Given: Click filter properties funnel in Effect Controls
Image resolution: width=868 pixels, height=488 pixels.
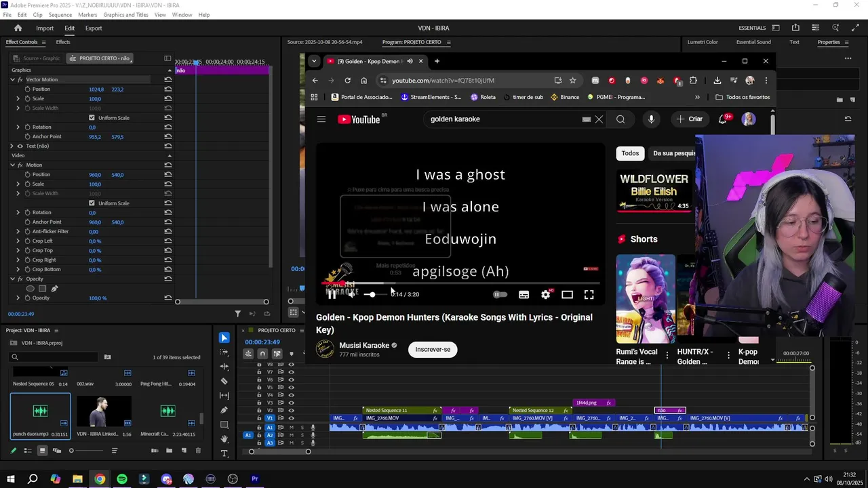Looking at the screenshot, I should (237, 314).
